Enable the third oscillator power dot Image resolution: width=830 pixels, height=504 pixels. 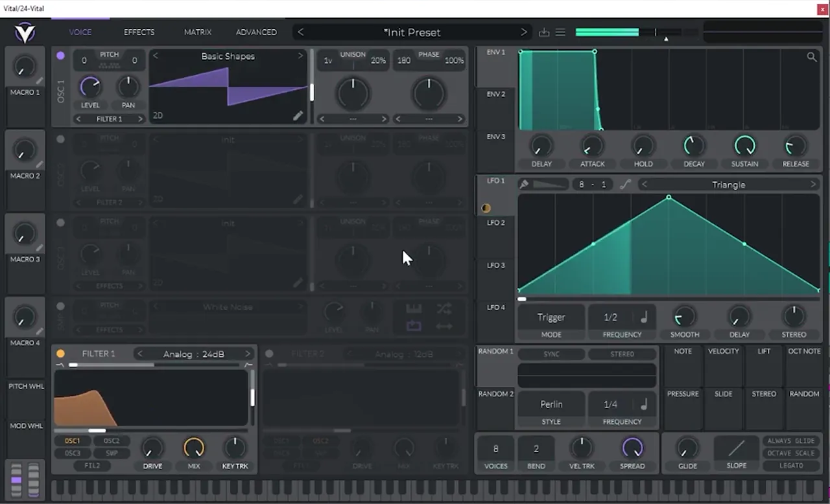60,222
